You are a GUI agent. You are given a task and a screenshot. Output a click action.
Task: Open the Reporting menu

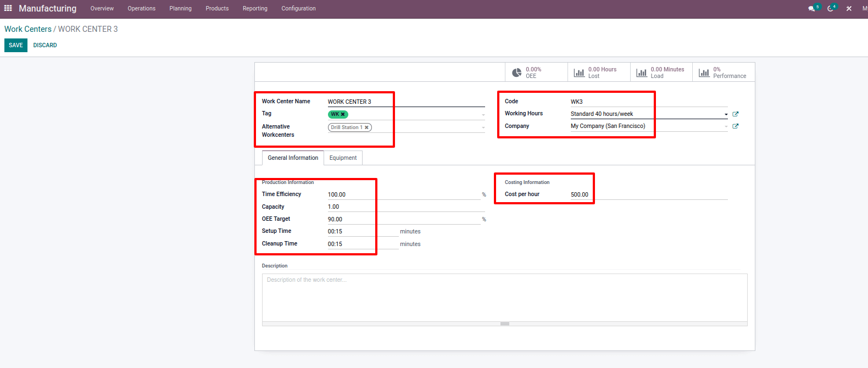tap(255, 9)
